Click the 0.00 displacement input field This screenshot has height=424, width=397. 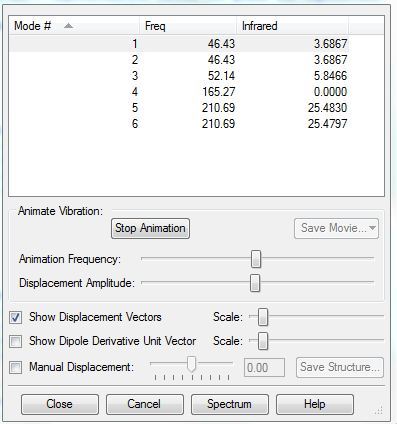pyautogui.click(x=264, y=368)
